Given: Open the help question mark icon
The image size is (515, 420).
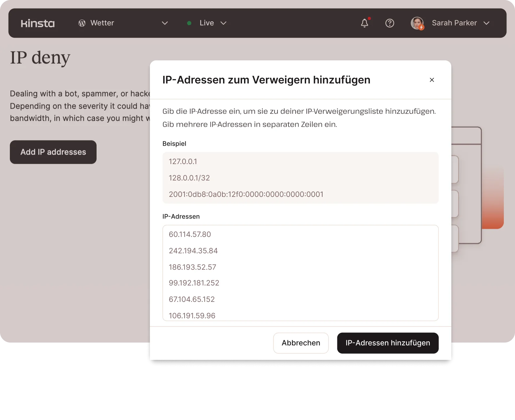Looking at the screenshot, I should coord(390,23).
